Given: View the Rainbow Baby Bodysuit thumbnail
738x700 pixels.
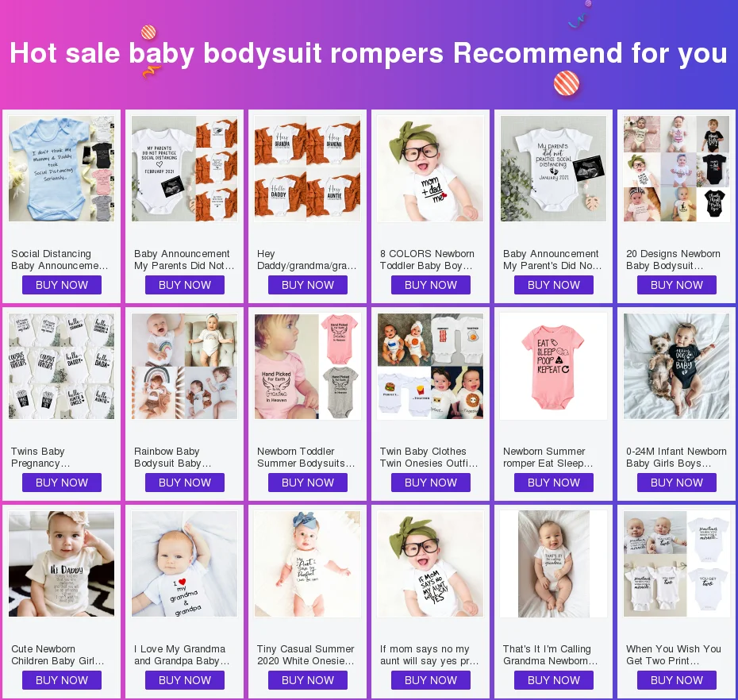Looking at the screenshot, I should [x=184, y=366].
